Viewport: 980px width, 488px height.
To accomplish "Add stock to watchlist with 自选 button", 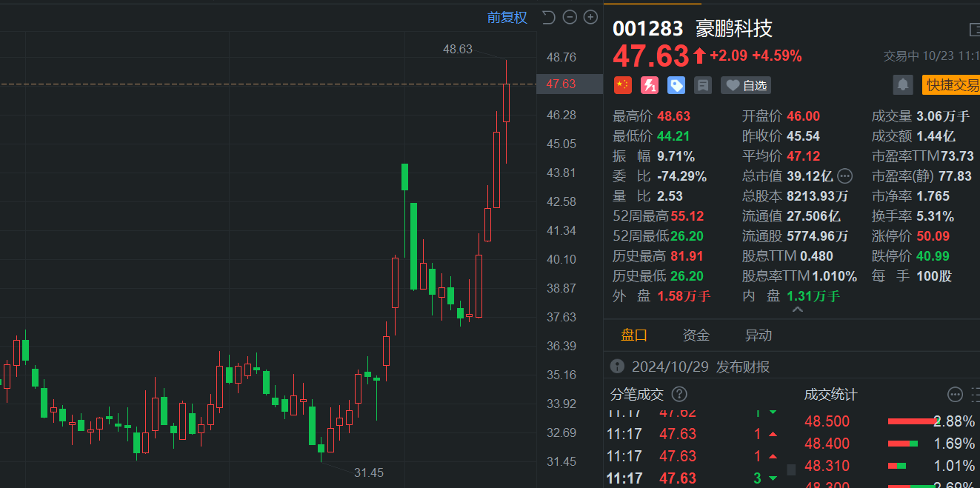I will coord(746,85).
